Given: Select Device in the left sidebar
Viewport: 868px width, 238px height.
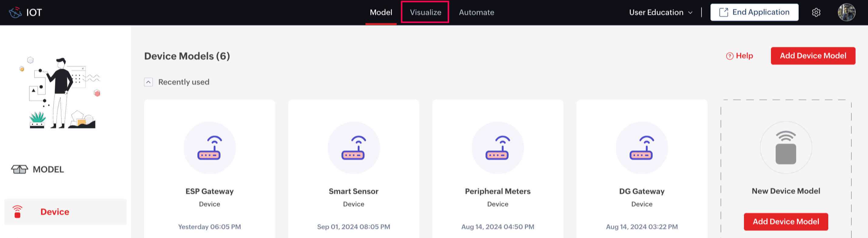Looking at the screenshot, I should pos(55,212).
